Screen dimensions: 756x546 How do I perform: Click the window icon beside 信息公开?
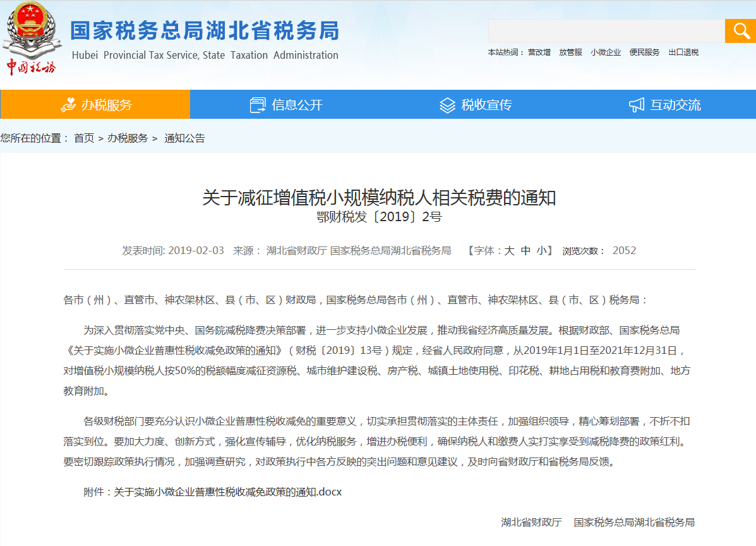coord(258,105)
